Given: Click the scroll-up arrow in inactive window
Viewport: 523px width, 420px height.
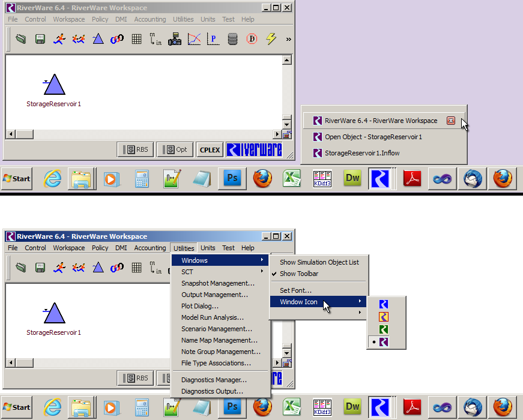Looking at the screenshot, I should click(287, 60).
